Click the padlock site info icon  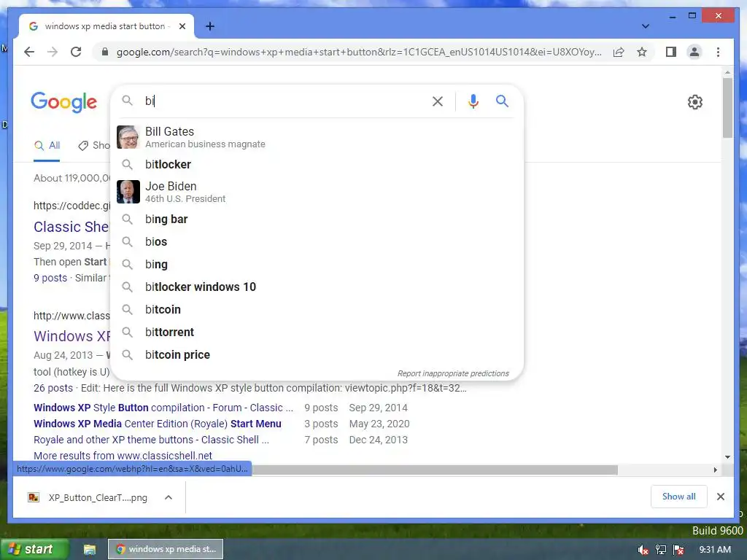click(105, 52)
